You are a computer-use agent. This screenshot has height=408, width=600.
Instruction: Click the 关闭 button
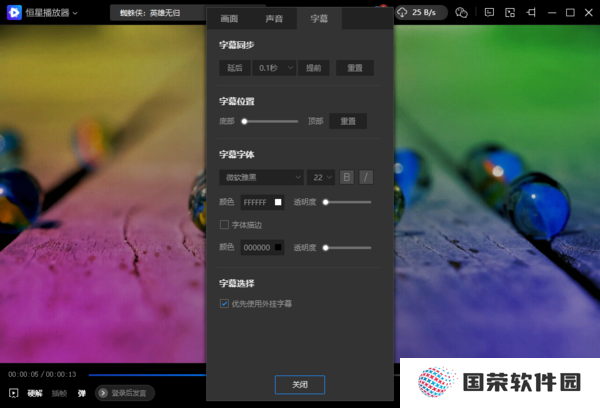coord(300,385)
